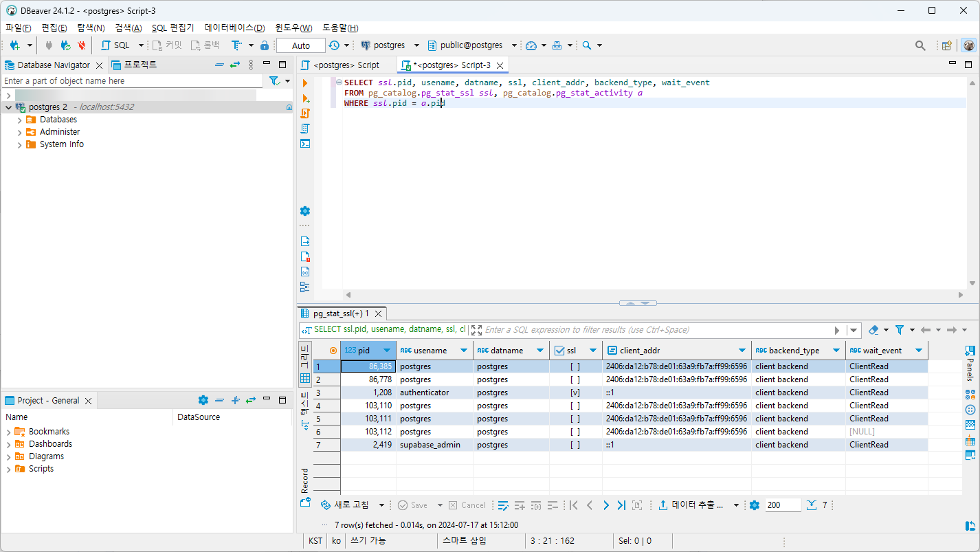
Task: Switch results to Grid view side tab
Action: point(305,365)
